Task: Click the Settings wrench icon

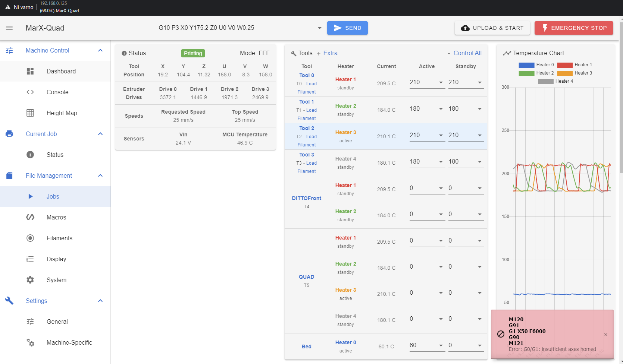Action: [x=9, y=301]
